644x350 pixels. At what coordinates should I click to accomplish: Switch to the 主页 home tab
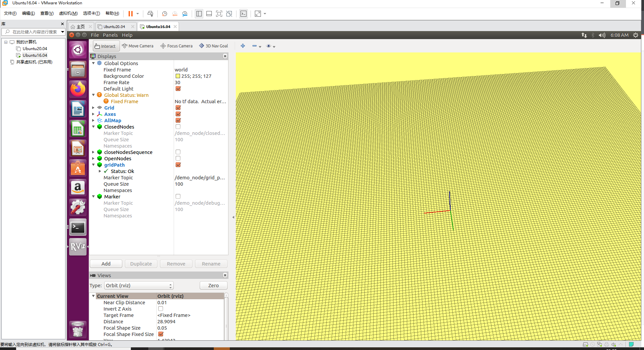coord(80,27)
